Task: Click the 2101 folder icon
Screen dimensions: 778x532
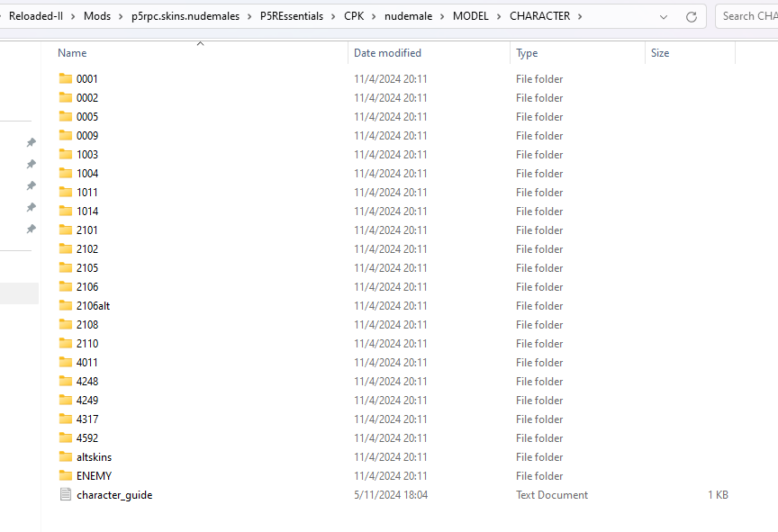Action: (x=66, y=230)
